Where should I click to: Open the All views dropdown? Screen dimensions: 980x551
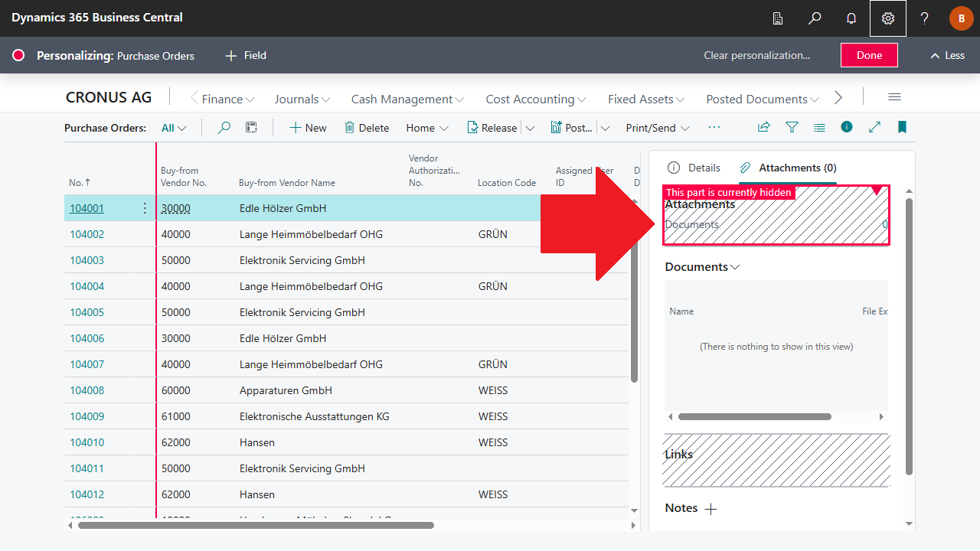pyautogui.click(x=174, y=128)
